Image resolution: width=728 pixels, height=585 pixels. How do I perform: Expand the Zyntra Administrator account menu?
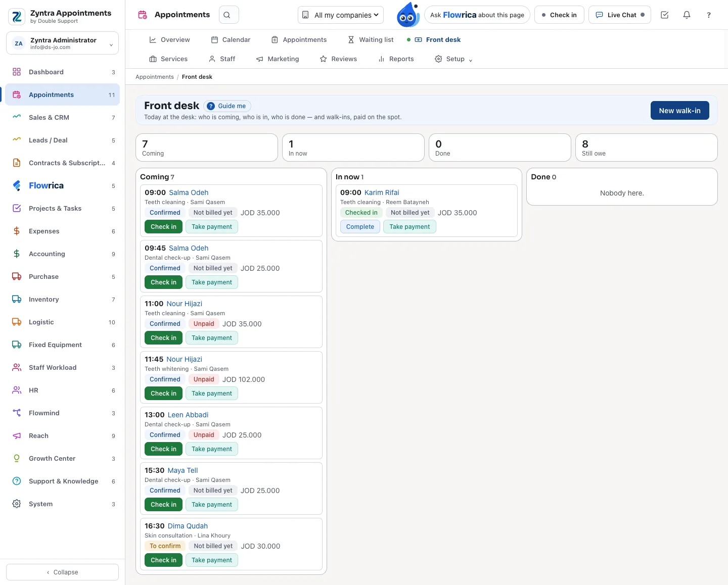pos(63,43)
